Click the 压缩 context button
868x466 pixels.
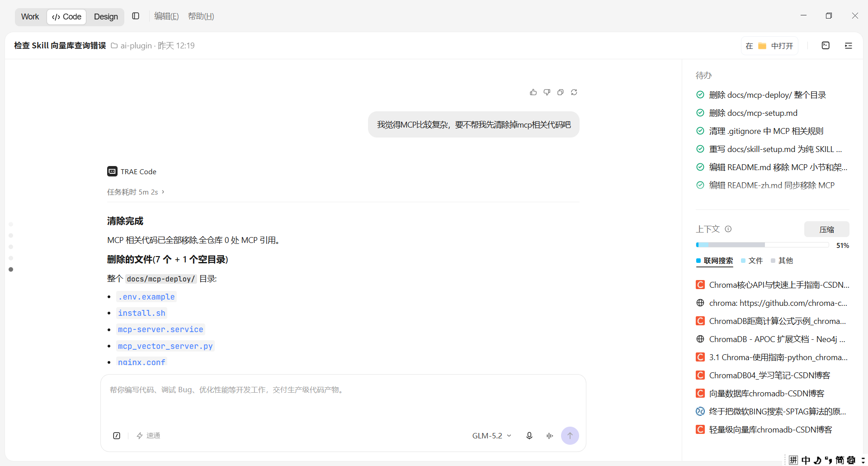click(826, 229)
